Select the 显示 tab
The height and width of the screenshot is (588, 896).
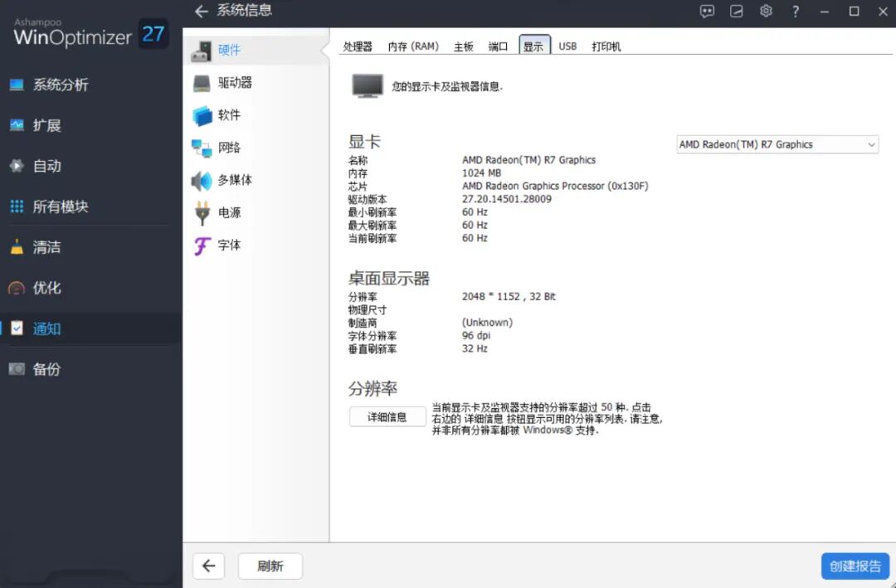(534, 46)
